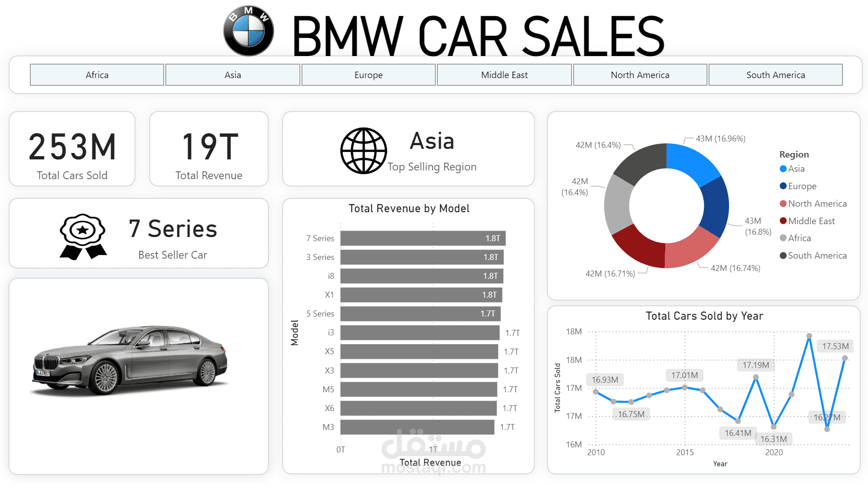868x486 pixels.
Task: Click the 16.93M data label on line chart
Action: [x=605, y=380]
